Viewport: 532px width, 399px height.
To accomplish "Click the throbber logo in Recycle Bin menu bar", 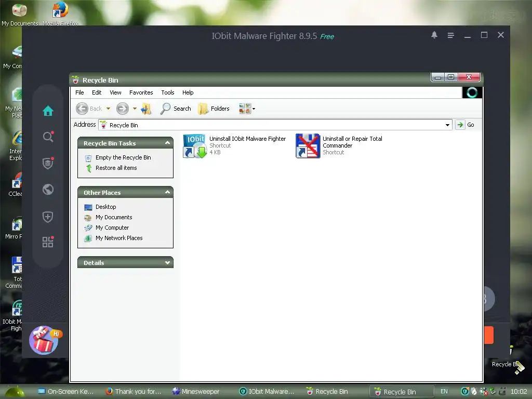I will click(x=472, y=92).
